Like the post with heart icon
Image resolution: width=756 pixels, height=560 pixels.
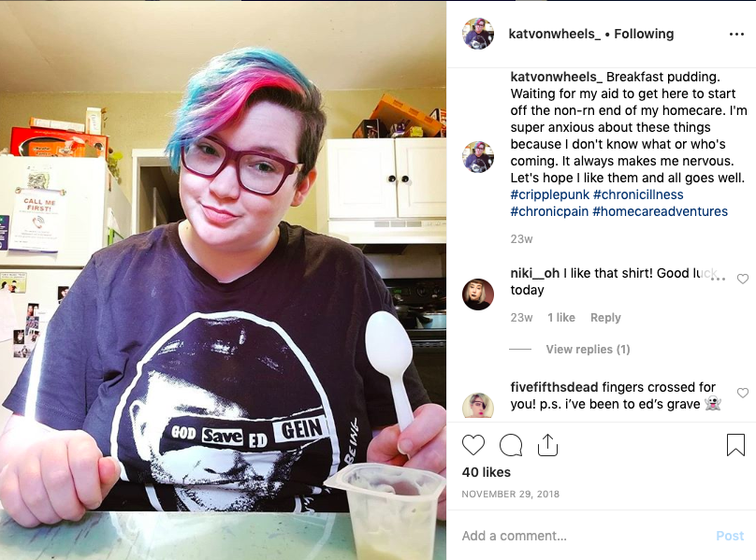(473, 445)
